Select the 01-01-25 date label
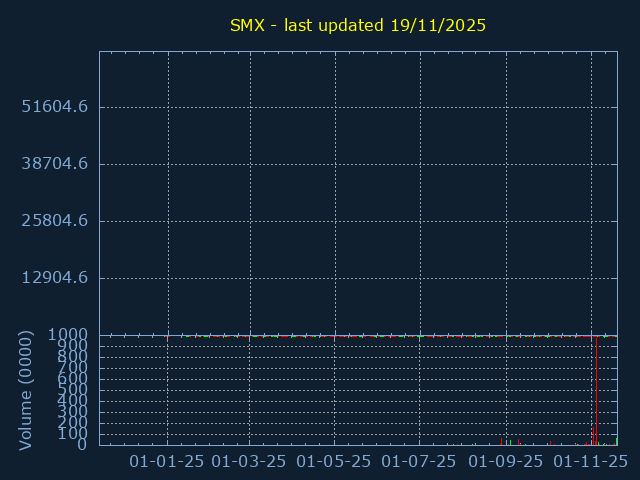 [167, 461]
